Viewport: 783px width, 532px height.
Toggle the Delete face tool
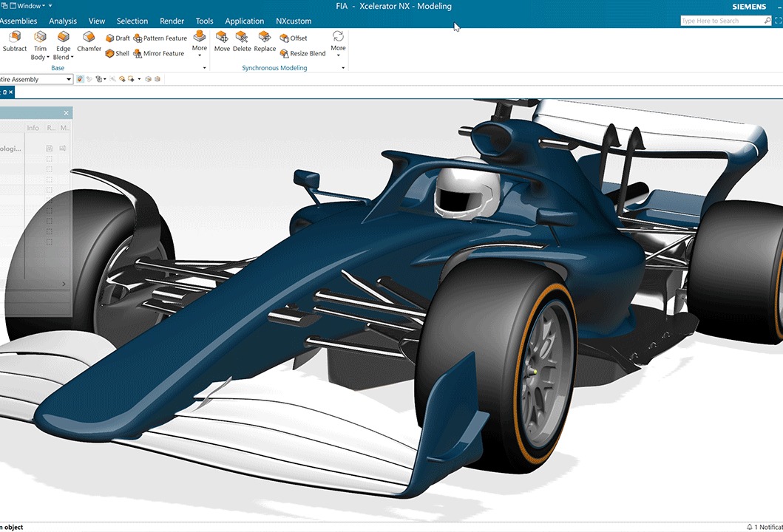tap(242, 41)
